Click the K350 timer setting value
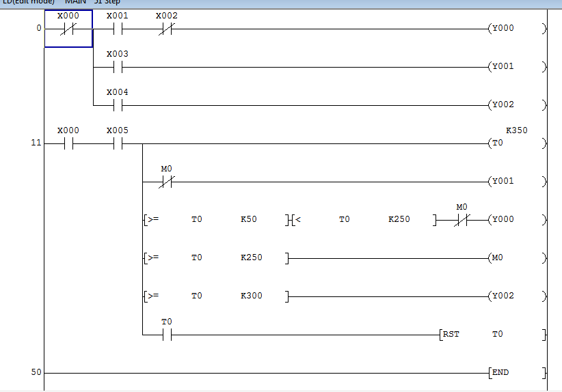The height and width of the screenshot is (392, 562). [516, 130]
